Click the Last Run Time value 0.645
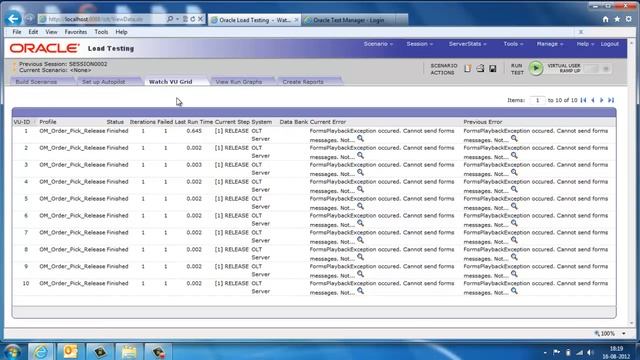The height and width of the screenshot is (360, 640). (194, 131)
